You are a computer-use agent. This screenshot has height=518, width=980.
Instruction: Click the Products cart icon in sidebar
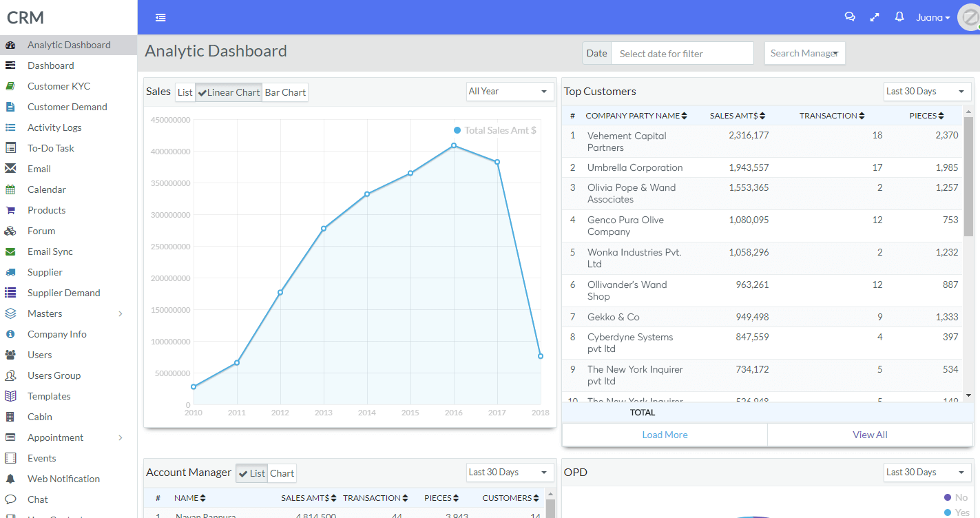(x=10, y=210)
